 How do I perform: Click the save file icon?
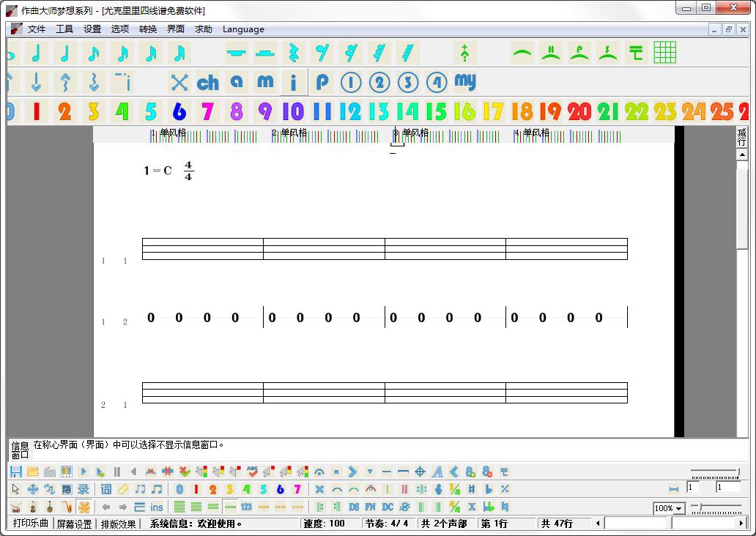(15, 472)
